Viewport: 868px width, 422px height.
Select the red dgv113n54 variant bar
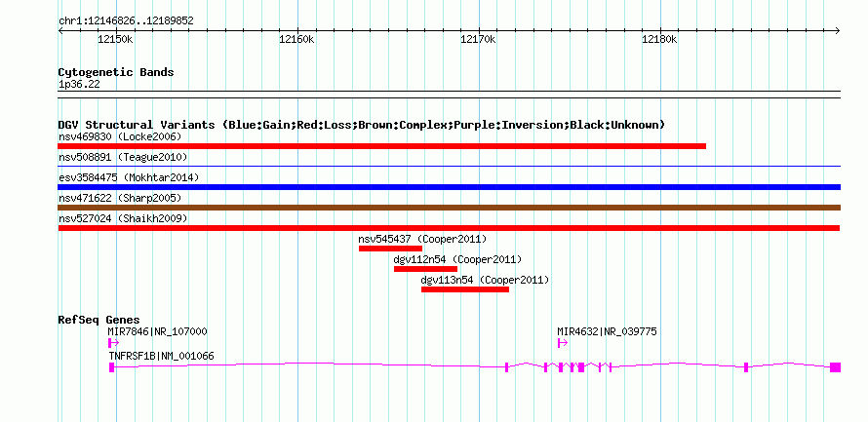coord(465,289)
